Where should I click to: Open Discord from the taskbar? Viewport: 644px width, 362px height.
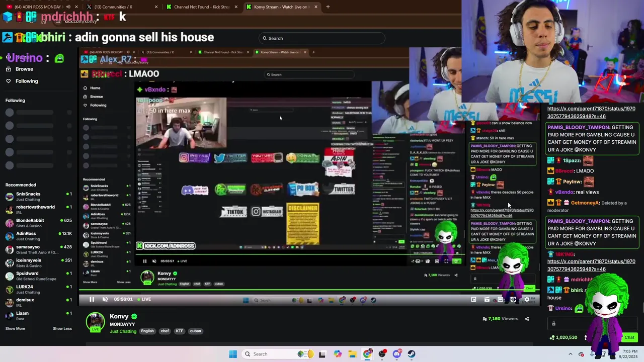tap(397, 354)
